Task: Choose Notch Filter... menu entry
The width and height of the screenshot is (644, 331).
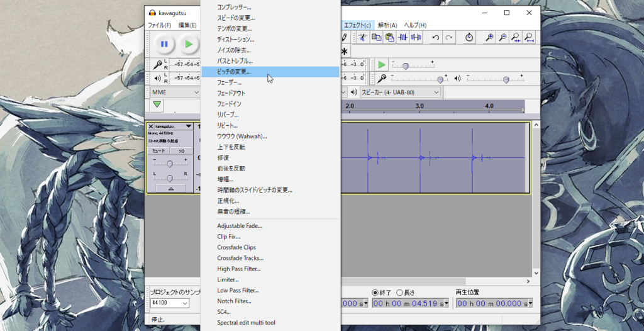Action: pyautogui.click(x=270, y=301)
